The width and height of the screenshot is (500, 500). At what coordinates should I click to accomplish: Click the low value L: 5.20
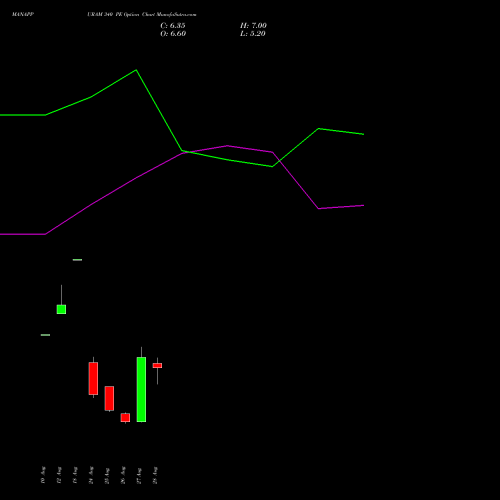253,34
